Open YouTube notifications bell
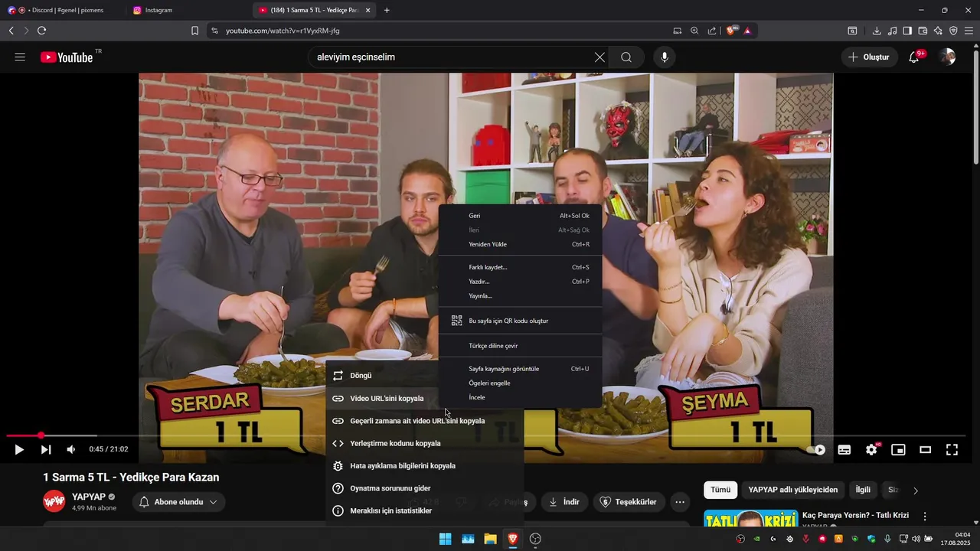 pyautogui.click(x=914, y=57)
